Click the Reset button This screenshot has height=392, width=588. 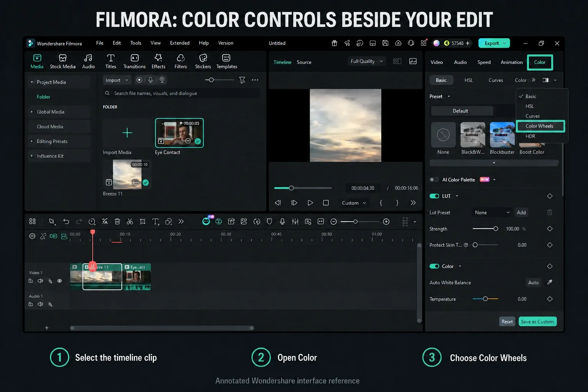click(507, 322)
